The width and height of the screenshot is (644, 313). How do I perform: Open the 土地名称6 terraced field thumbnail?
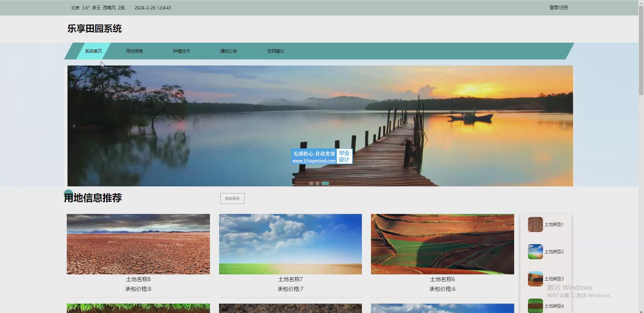pos(442,244)
